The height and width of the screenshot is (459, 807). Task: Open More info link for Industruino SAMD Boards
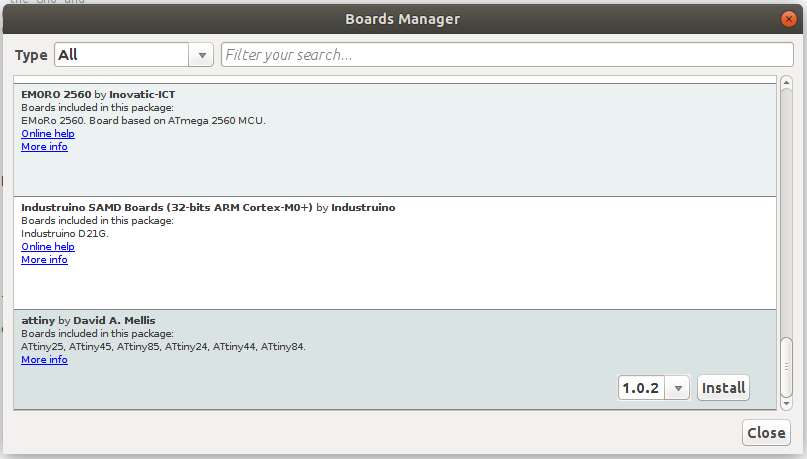tap(44, 259)
